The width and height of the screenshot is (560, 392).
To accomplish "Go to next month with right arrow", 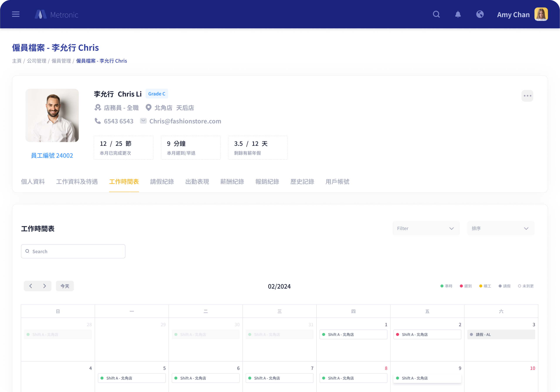I will pyautogui.click(x=44, y=286).
